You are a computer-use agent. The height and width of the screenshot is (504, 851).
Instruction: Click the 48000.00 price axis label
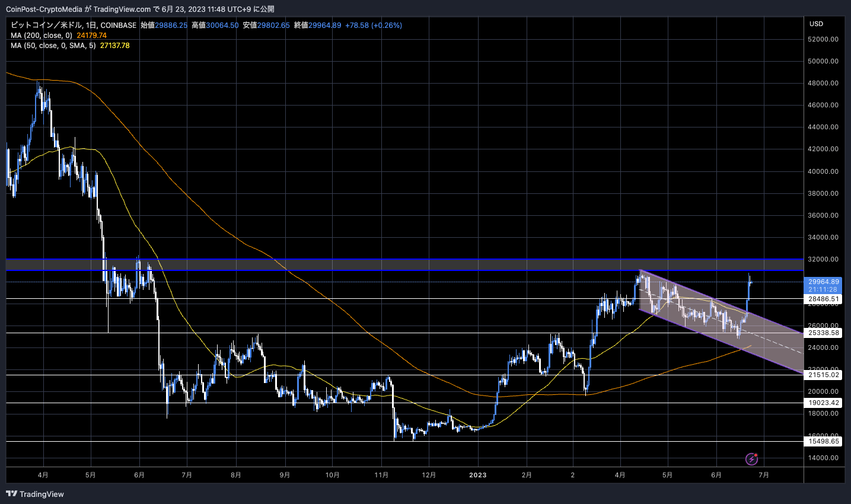coord(824,83)
